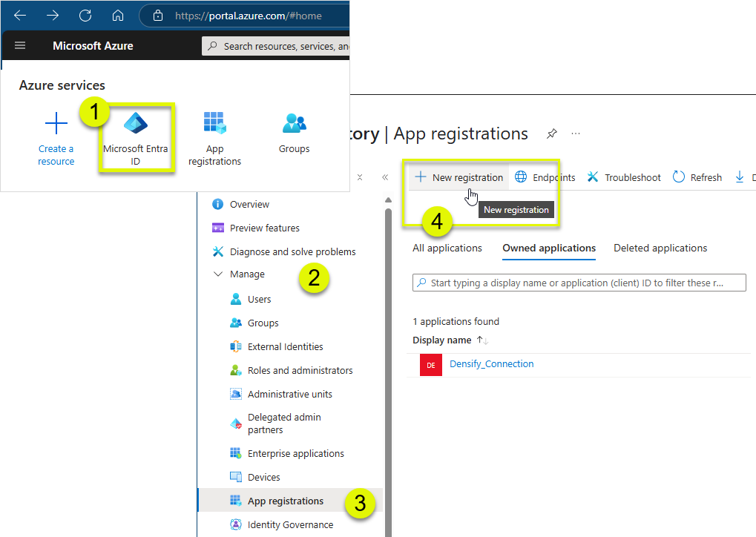The width and height of the screenshot is (756, 537).
Task: Click the Create a resource link text
Action: 56,155
